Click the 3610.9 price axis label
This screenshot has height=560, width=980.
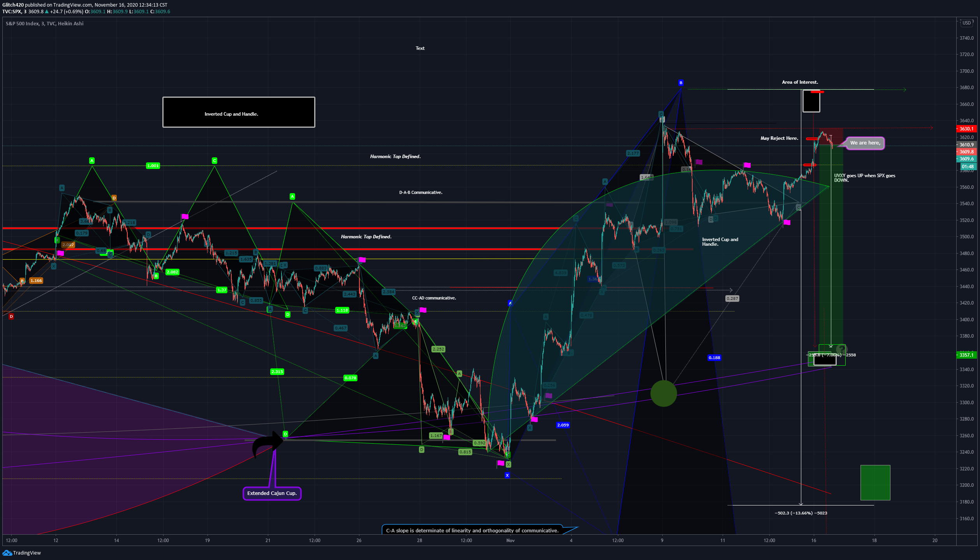pos(966,145)
